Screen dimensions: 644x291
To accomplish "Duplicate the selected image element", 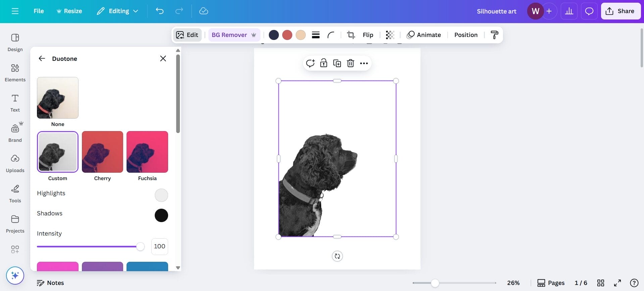I will [337, 63].
